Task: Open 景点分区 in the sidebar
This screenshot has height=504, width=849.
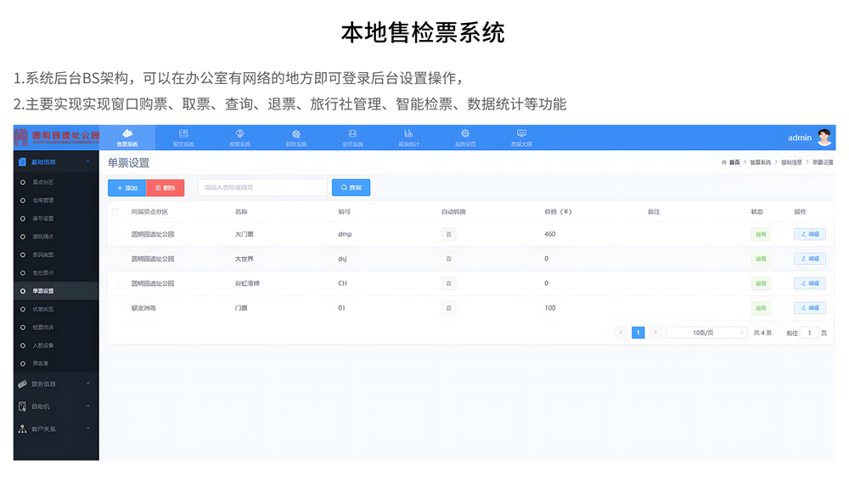Action: click(42, 182)
